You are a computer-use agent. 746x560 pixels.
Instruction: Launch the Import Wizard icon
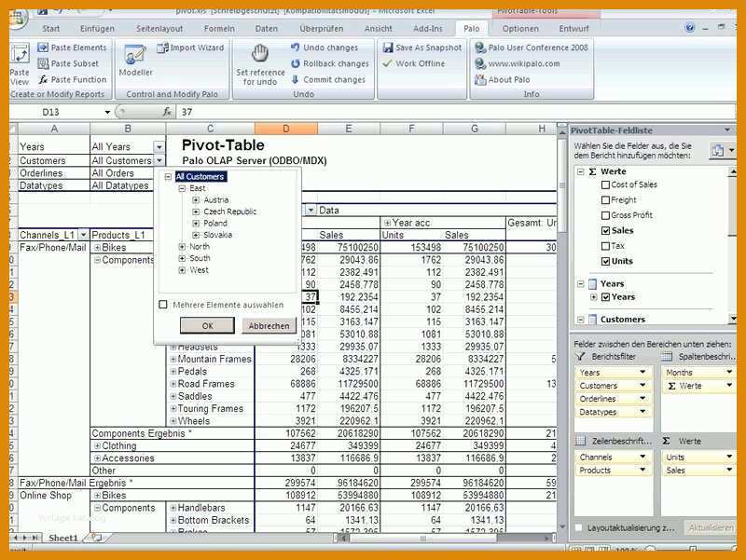162,48
